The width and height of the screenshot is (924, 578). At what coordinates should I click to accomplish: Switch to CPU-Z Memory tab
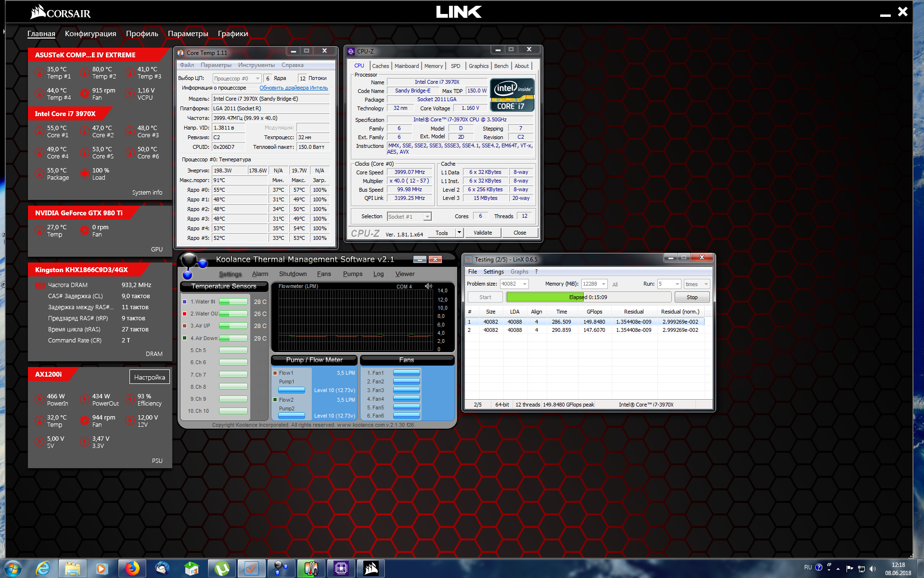tap(433, 66)
